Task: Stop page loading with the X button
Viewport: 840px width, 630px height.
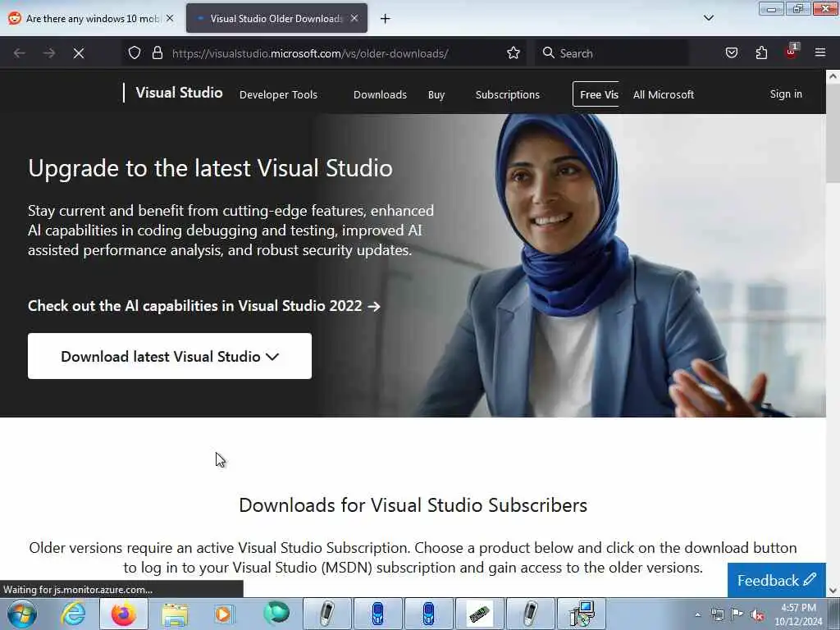Action: pos(79,53)
